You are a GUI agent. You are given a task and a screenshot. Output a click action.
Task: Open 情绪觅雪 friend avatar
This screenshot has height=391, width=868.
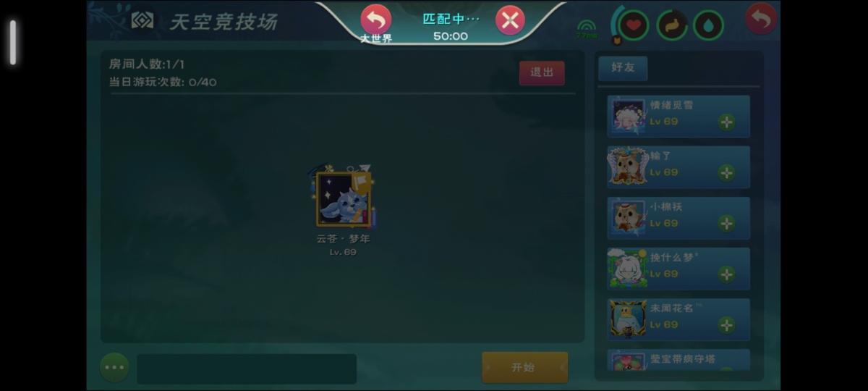coord(627,116)
